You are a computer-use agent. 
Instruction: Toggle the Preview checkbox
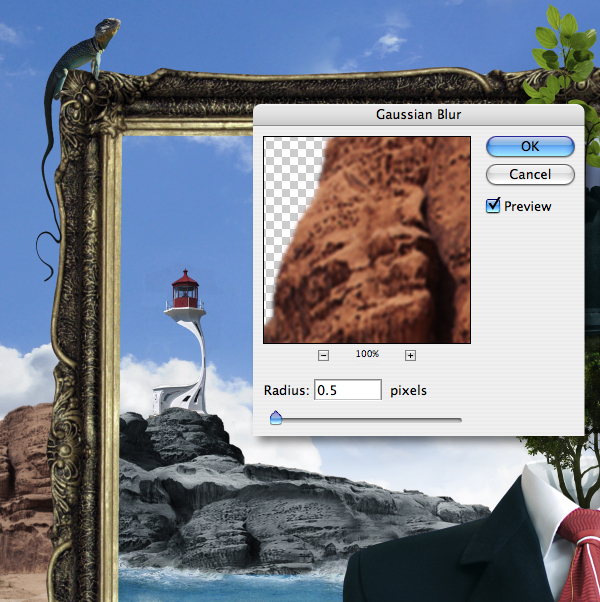tap(493, 206)
